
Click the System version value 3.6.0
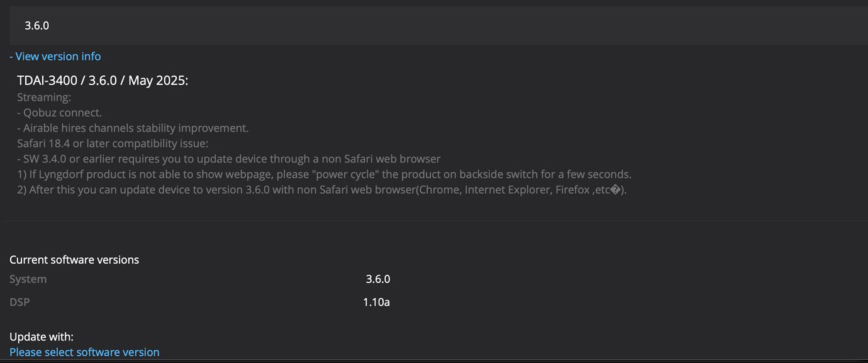378,279
